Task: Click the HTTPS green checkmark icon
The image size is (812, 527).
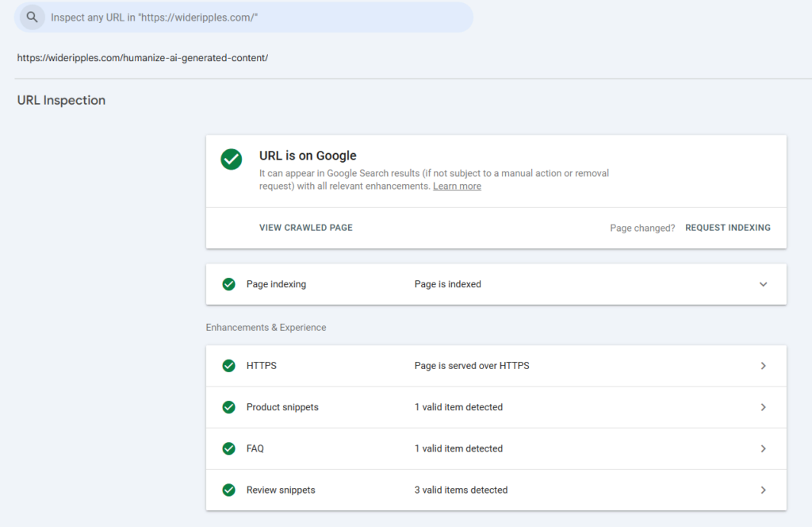Action: point(228,366)
